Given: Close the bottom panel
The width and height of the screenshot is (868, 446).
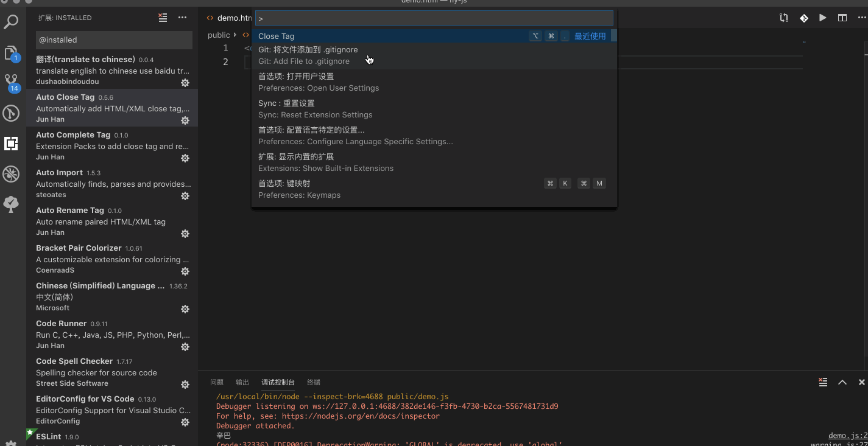Looking at the screenshot, I should 861,382.
